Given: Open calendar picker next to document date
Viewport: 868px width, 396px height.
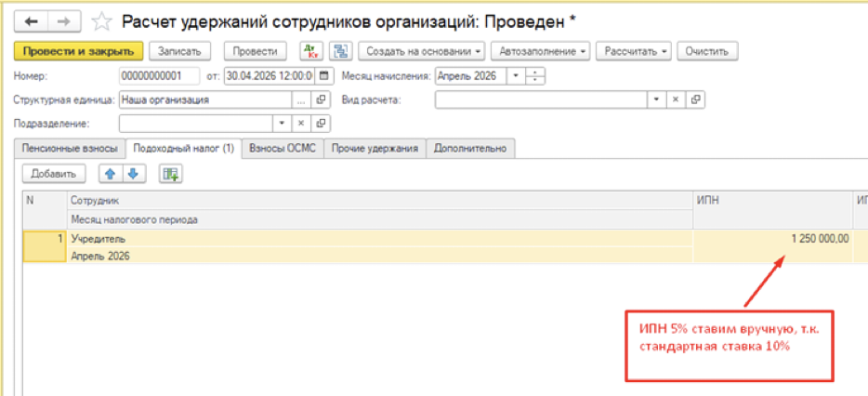Looking at the screenshot, I should pos(323,75).
